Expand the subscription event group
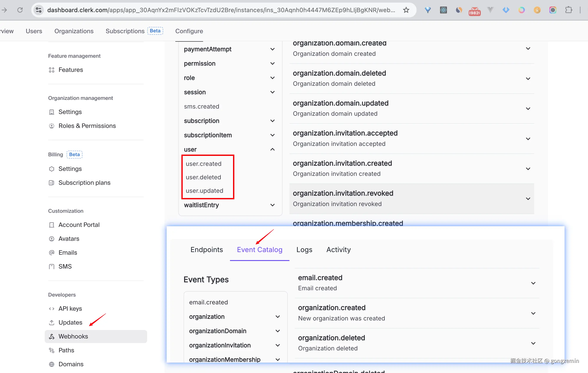The height and width of the screenshot is (373, 588). pyautogui.click(x=273, y=121)
